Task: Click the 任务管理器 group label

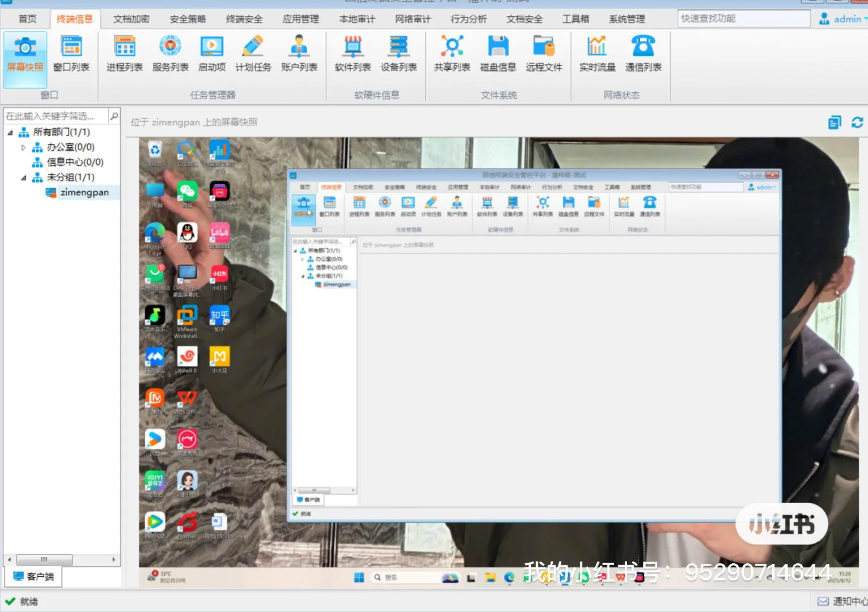Action: (x=213, y=95)
